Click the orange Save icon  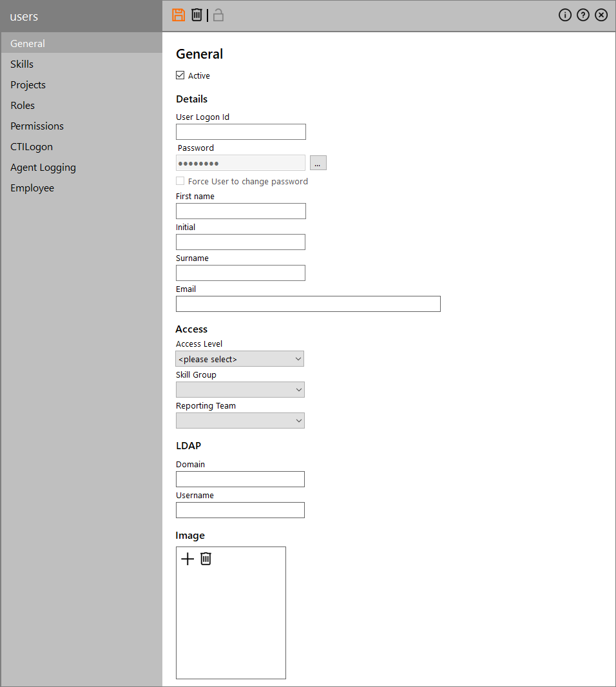coord(178,15)
